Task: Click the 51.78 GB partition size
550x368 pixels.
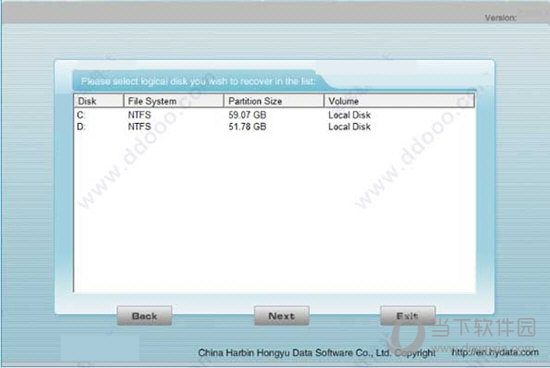Action: (248, 127)
